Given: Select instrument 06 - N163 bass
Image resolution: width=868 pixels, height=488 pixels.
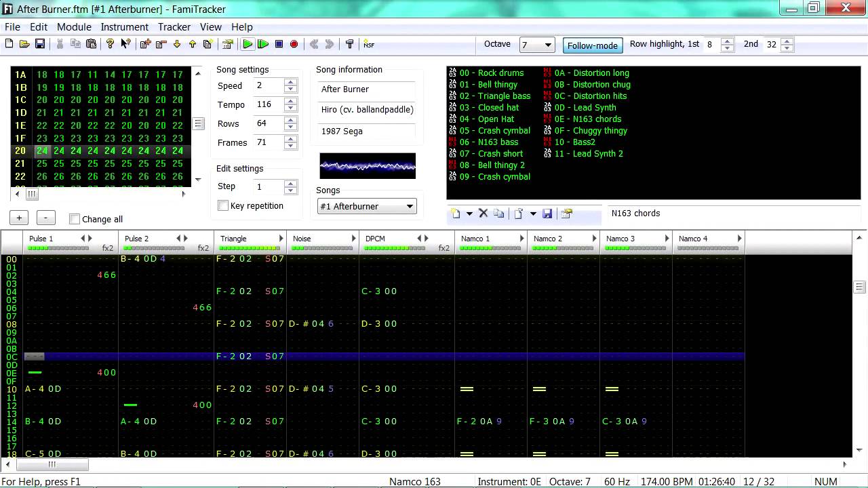Looking at the screenshot, I should (x=489, y=142).
